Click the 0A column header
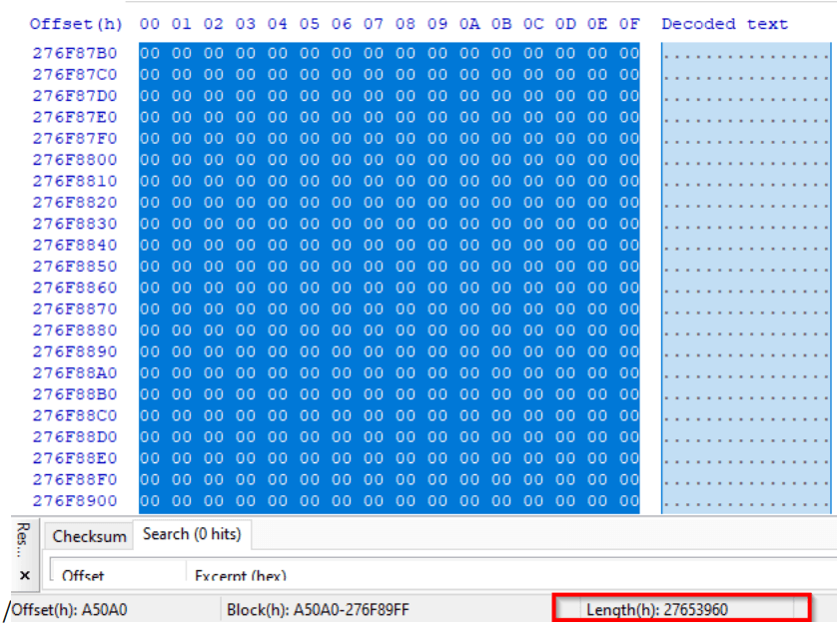840x625 pixels. click(469, 24)
